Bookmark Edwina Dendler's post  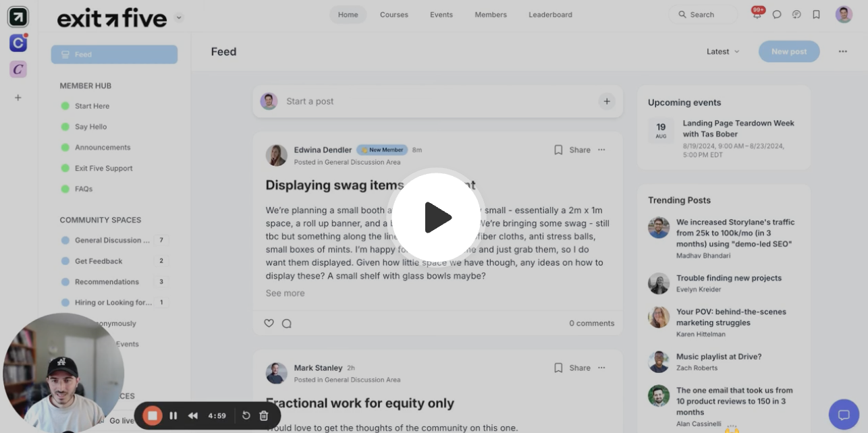[558, 150]
